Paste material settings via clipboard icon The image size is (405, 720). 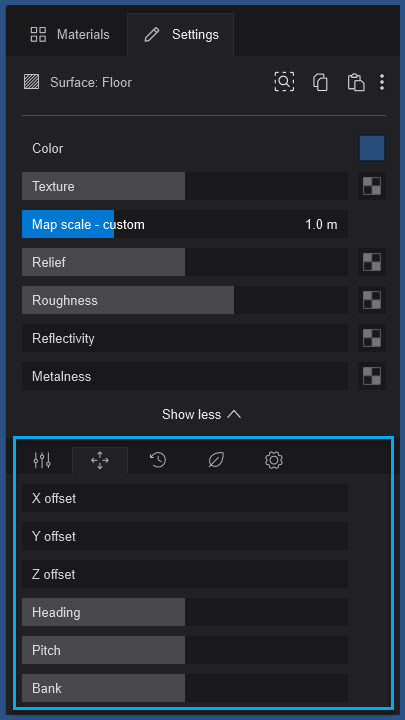356,82
